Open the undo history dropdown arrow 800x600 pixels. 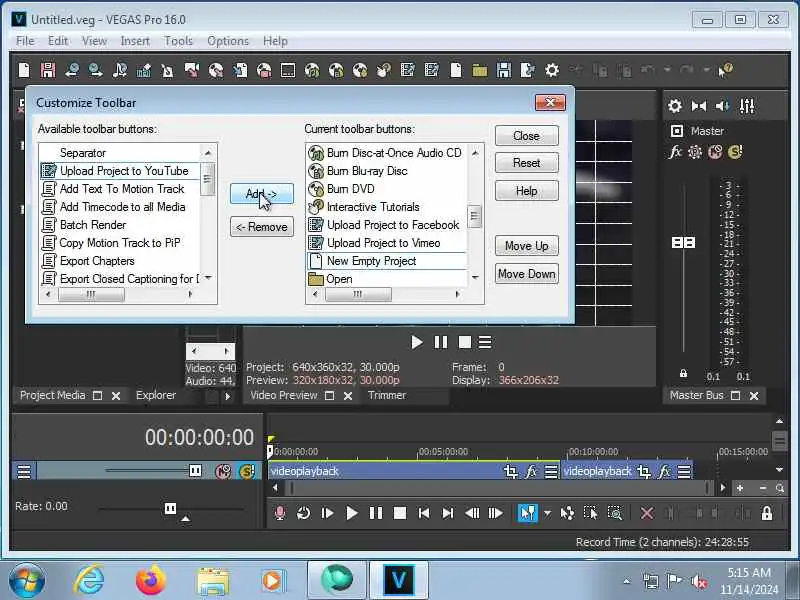[667, 70]
